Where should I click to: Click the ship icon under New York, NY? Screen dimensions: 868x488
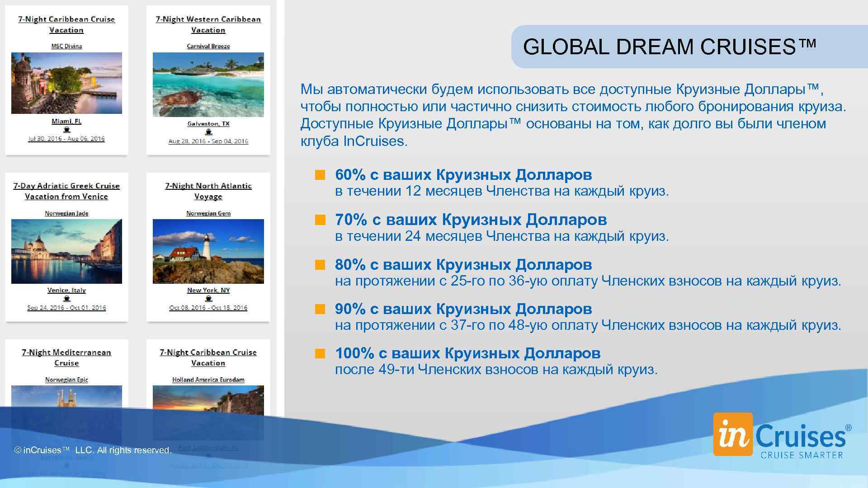coord(208,299)
